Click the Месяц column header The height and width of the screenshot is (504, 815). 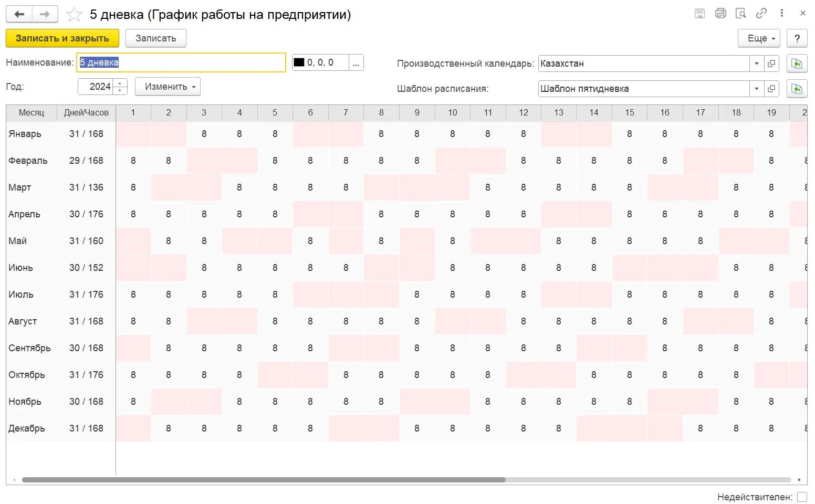coord(32,112)
